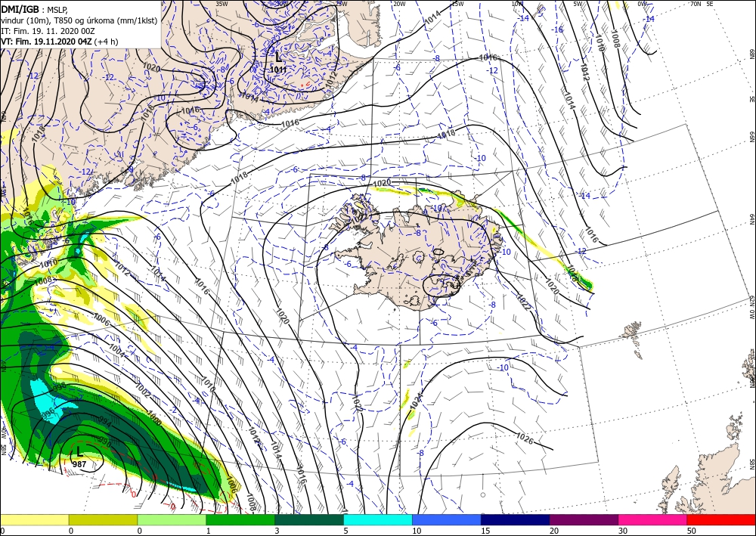
Task: Click the '998' isobar label
Action: [x=59, y=387]
